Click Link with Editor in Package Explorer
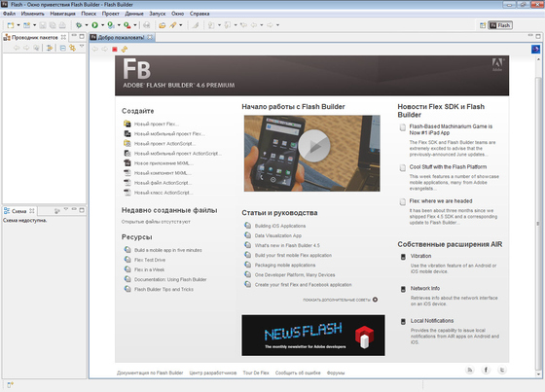This screenshot has width=545, height=392. 72,48
